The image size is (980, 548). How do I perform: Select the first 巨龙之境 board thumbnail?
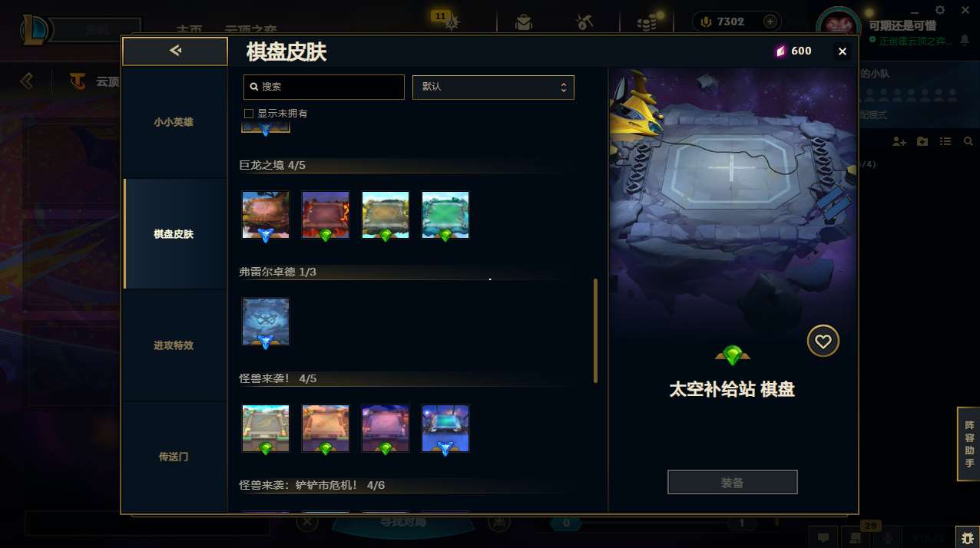coord(266,216)
